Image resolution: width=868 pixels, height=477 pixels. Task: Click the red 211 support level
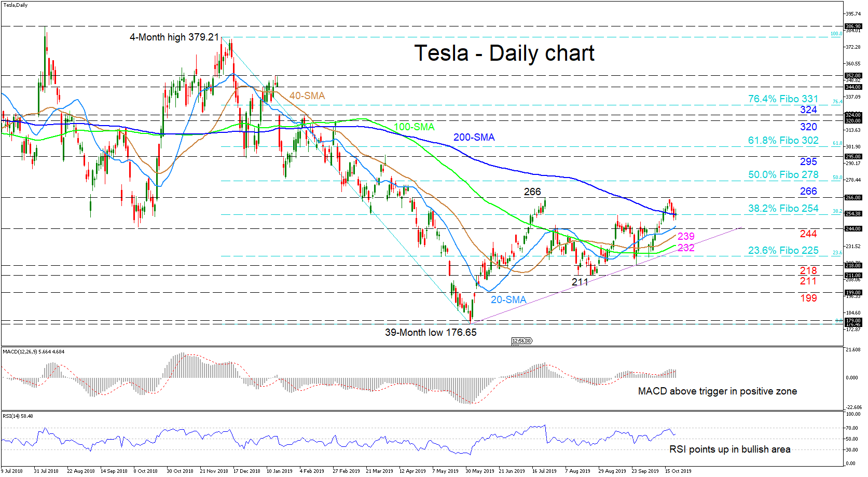808,281
